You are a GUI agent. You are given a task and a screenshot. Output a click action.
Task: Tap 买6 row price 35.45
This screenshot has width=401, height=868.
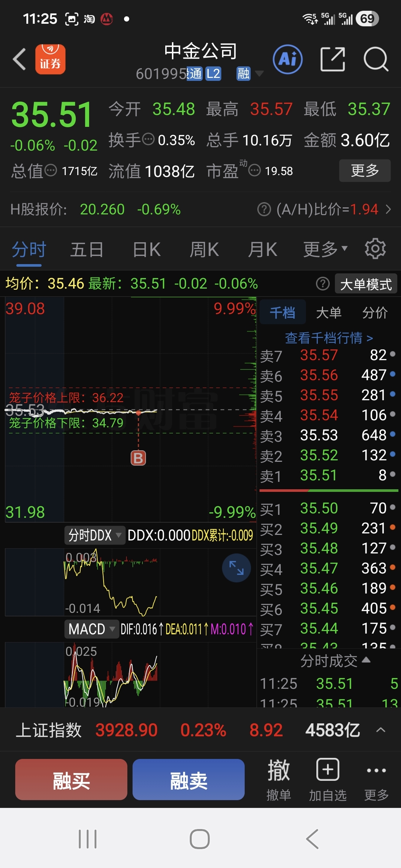pos(319,608)
